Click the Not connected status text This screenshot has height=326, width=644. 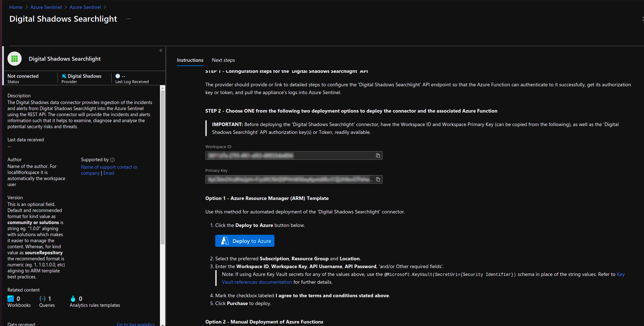[23, 76]
